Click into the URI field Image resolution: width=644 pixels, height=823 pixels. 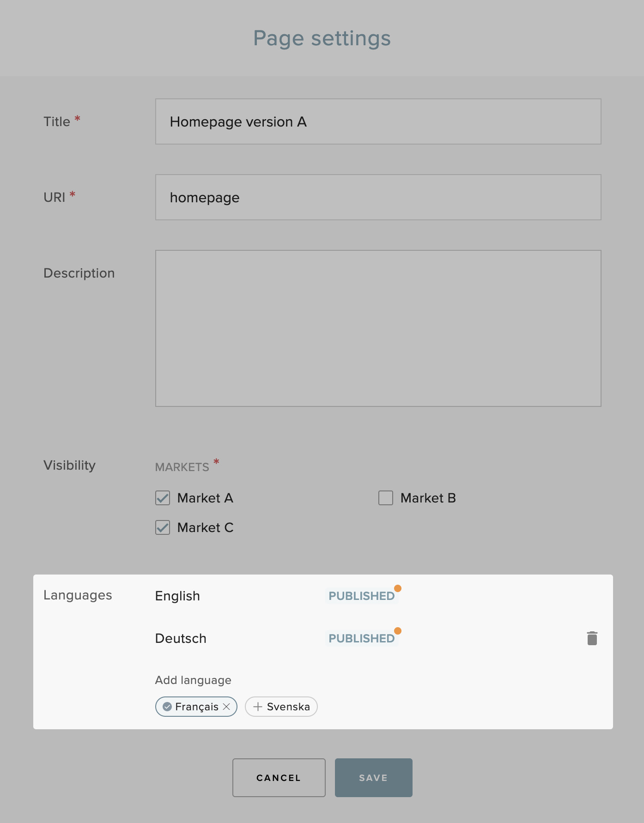pos(378,197)
